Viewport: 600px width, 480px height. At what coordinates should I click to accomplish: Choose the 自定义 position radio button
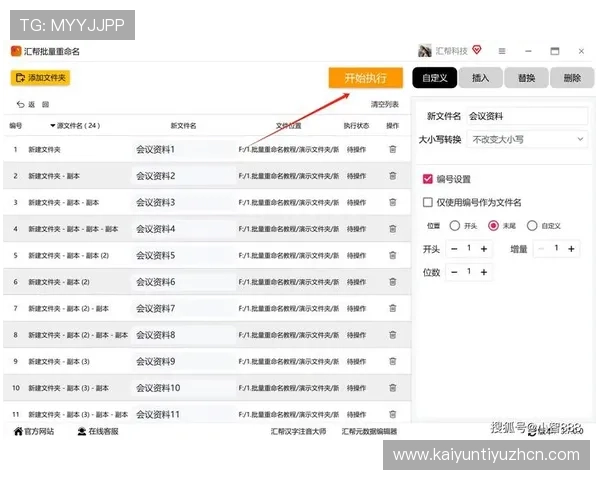pyautogui.click(x=532, y=226)
